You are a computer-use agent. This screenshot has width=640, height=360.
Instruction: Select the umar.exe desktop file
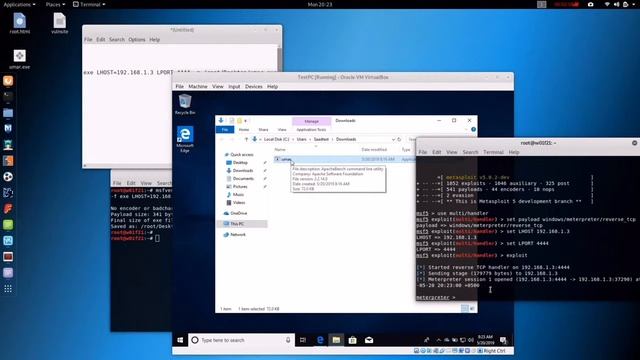[20, 59]
